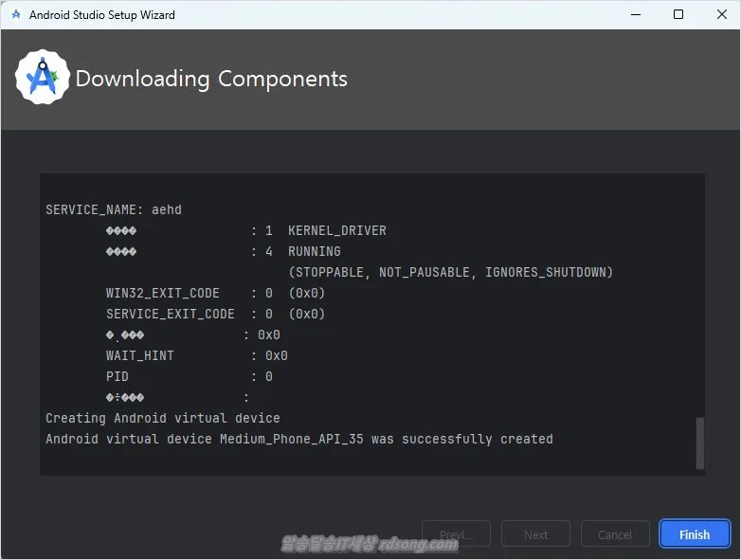Click the Medium_Phone_API_35 successfully created message
Screen dimensions: 741x560
tap(299, 439)
